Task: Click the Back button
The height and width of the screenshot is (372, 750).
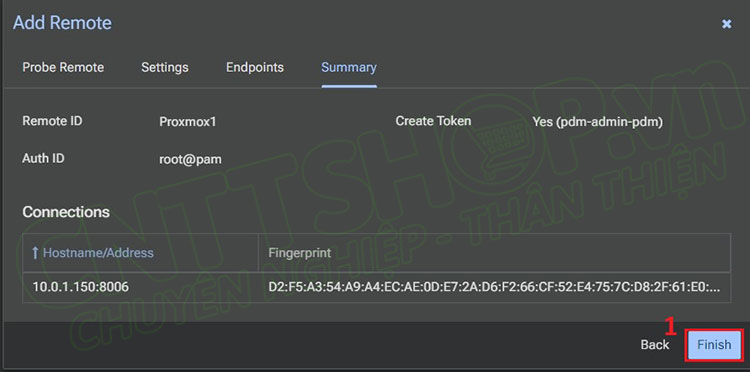Action: (x=655, y=344)
